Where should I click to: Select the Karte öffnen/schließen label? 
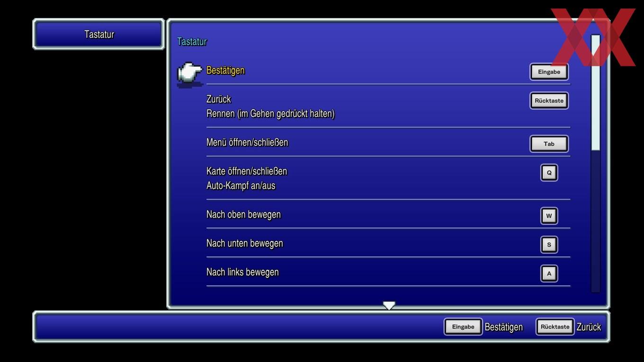[x=247, y=171]
